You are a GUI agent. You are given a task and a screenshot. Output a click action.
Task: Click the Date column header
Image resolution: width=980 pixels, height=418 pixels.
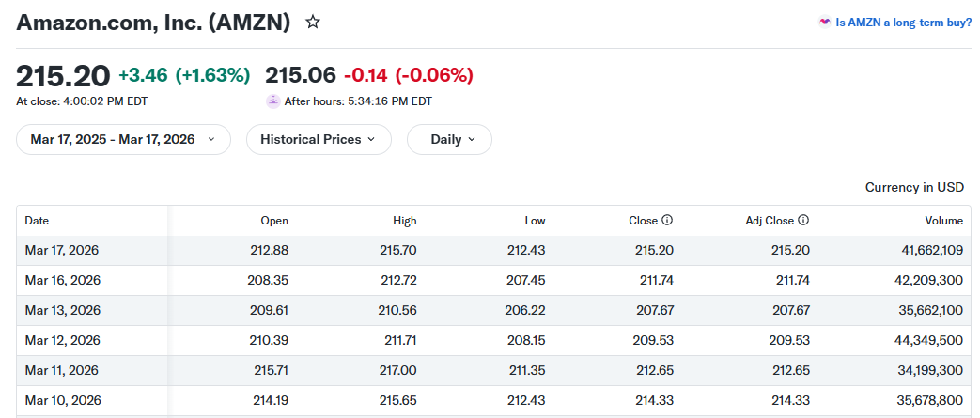click(37, 221)
